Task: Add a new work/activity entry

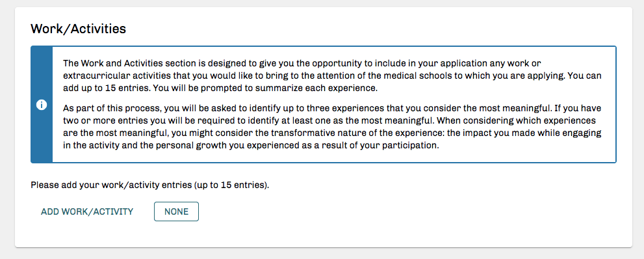Action: click(x=87, y=211)
